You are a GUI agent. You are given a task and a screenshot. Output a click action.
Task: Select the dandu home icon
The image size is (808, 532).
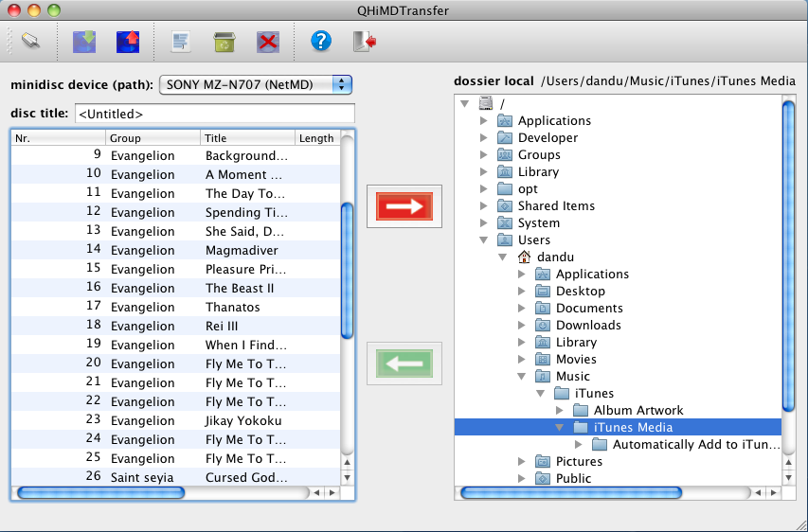click(x=524, y=257)
